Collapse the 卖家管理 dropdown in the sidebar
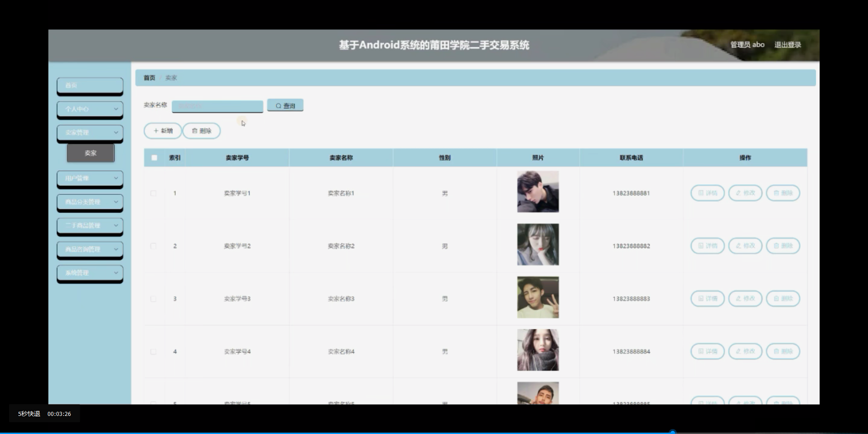Viewport: 868px width, 434px height. pos(90,132)
